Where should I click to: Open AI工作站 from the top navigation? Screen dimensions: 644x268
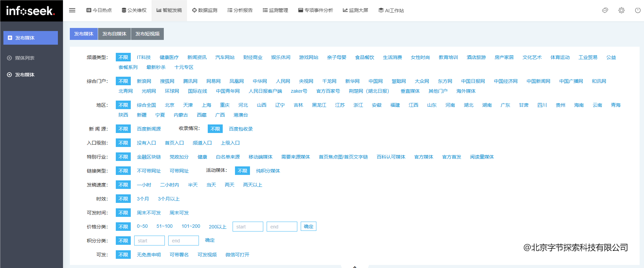coord(391,11)
